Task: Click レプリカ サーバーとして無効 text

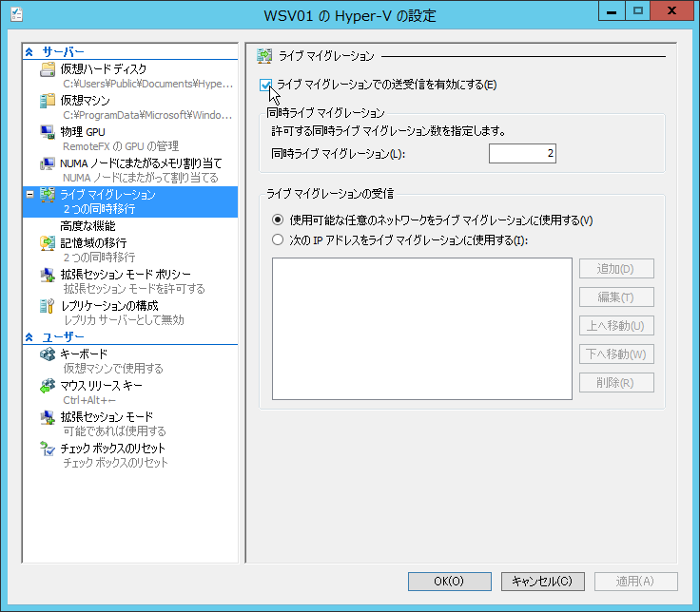Action: [124, 320]
